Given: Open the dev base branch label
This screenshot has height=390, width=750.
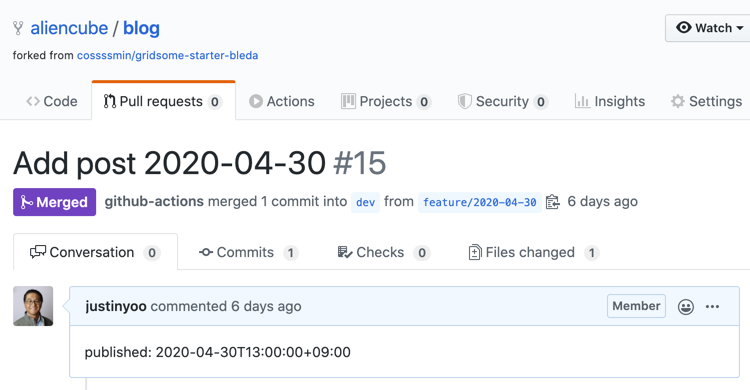Looking at the screenshot, I should (x=365, y=202).
